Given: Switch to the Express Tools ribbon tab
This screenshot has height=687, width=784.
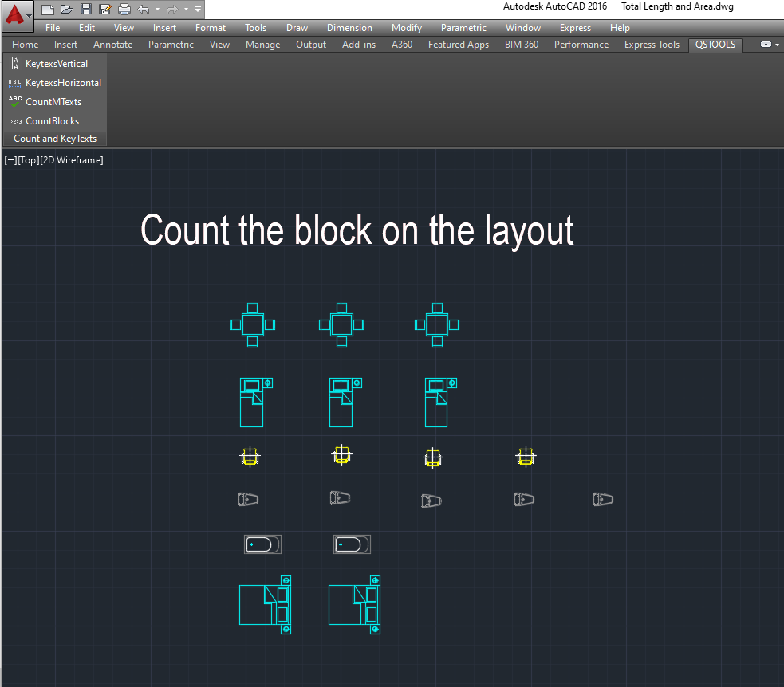Looking at the screenshot, I should tap(652, 45).
